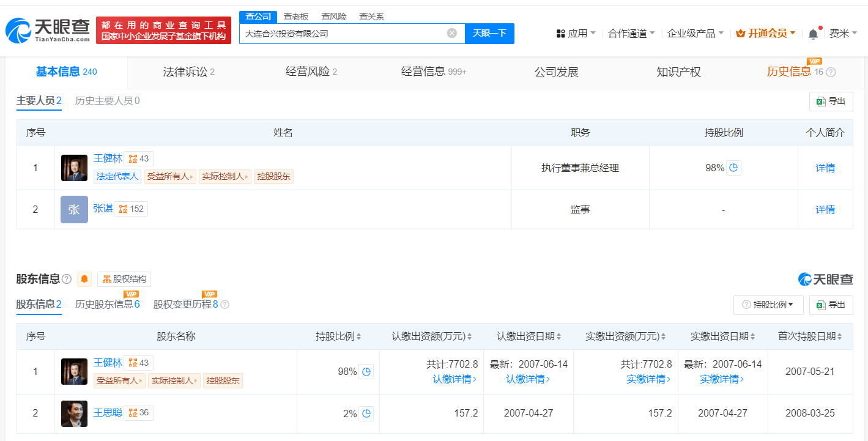
Task: Click the notification bell in the header
Action: tap(812, 34)
